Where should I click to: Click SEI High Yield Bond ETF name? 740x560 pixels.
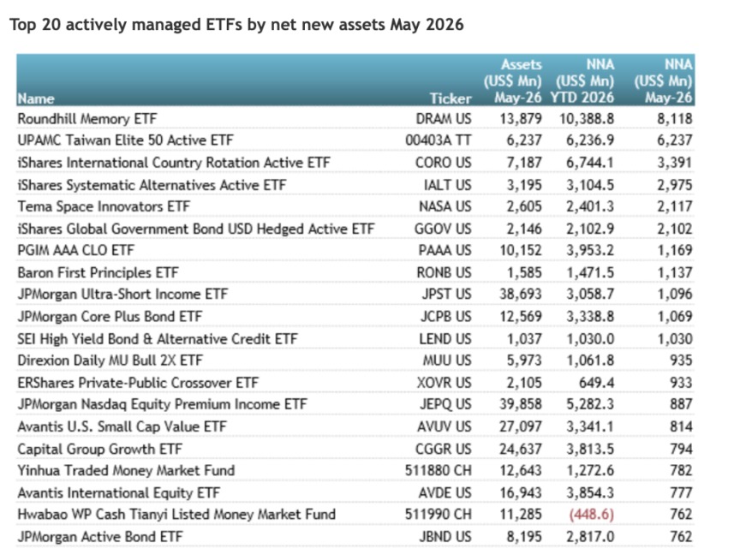point(157,338)
